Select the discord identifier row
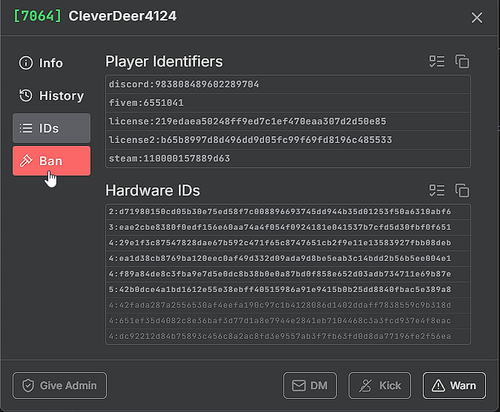This screenshot has height=412, width=500. (288, 84)
